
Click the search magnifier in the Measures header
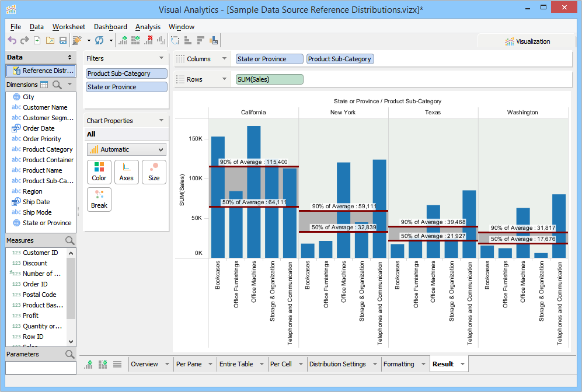pyautogui.click(x=70, y=240)
